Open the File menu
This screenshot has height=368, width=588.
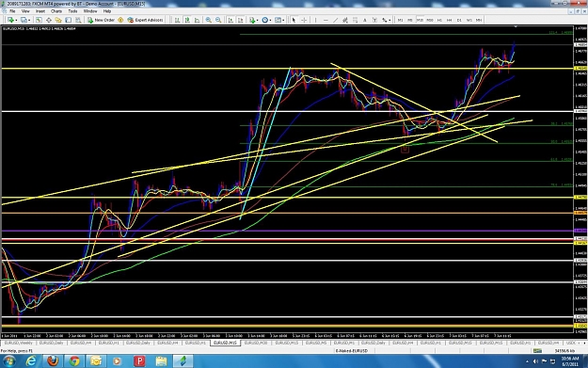(12, 11)
